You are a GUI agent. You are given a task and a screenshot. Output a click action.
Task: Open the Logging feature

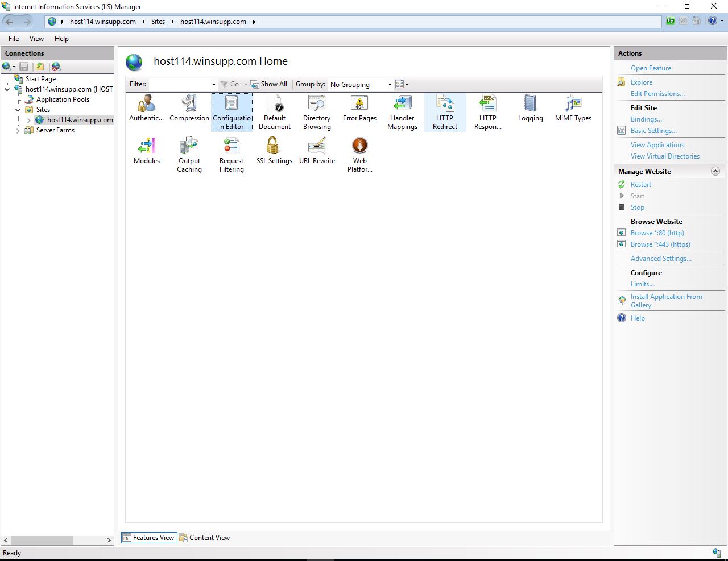[x=530, y=108]
